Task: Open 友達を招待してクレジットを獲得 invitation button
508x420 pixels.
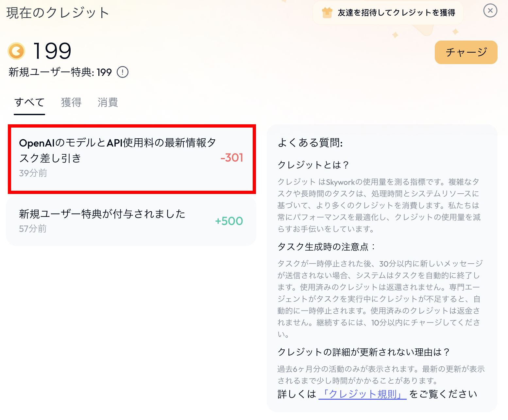Action: click(x=388, y=13)
